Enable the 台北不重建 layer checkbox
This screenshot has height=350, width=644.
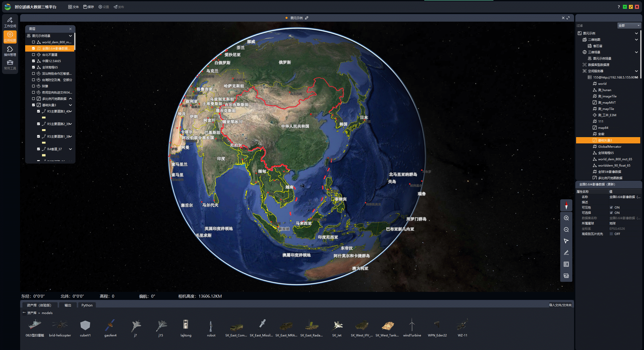click(34, 54)
